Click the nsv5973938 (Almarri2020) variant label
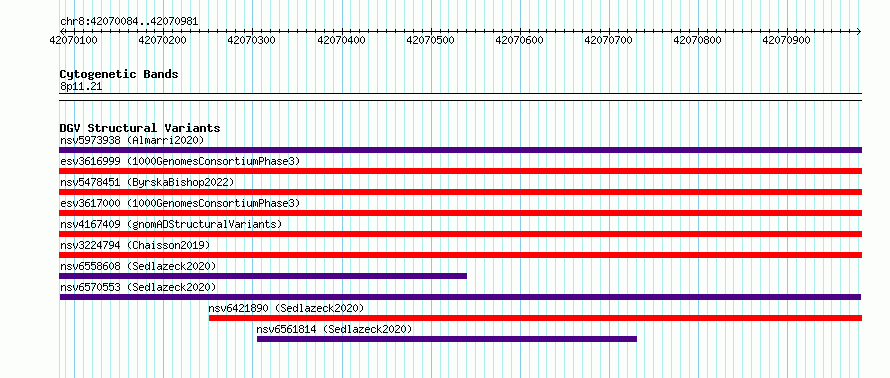Image resolution: width=890 pixels, height=378 pixels. point(132,140)
